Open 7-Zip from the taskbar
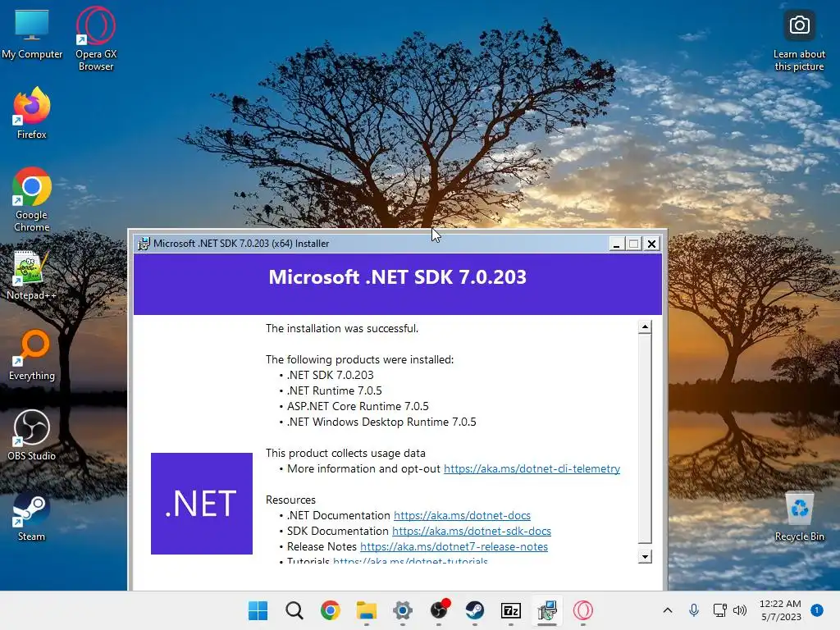The height and width of the screenshot is (630, 840). pyautogui.click(x=511, y=610)
